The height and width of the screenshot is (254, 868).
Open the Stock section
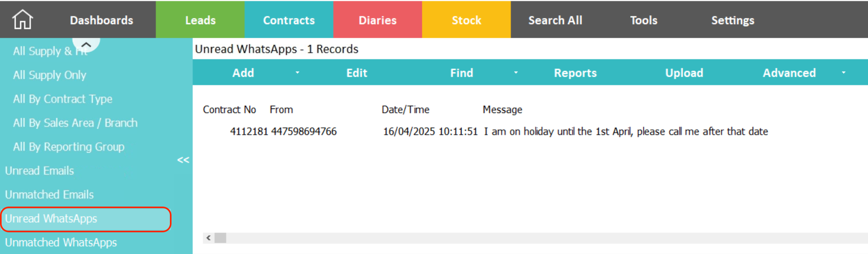tap(466, 20)
